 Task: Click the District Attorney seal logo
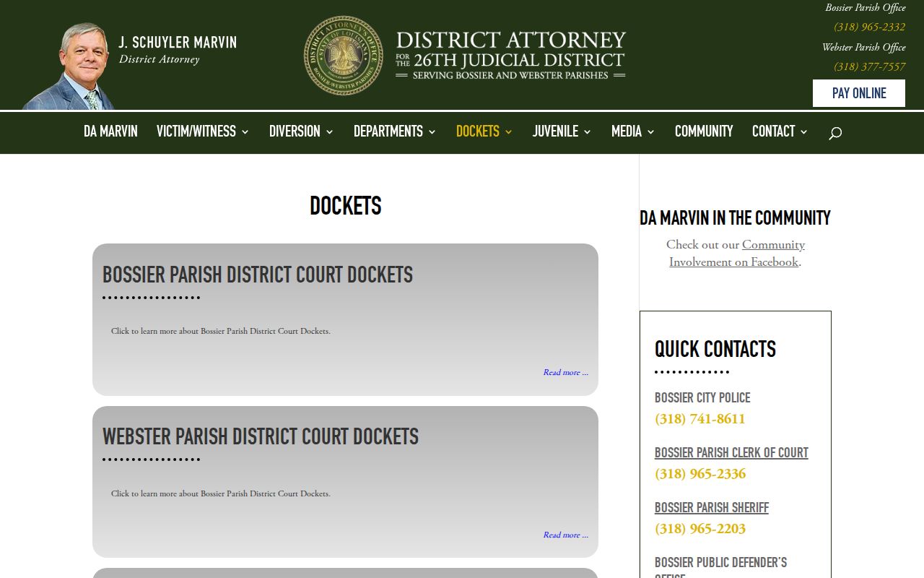pyautogui.click(x=344, y=56)
